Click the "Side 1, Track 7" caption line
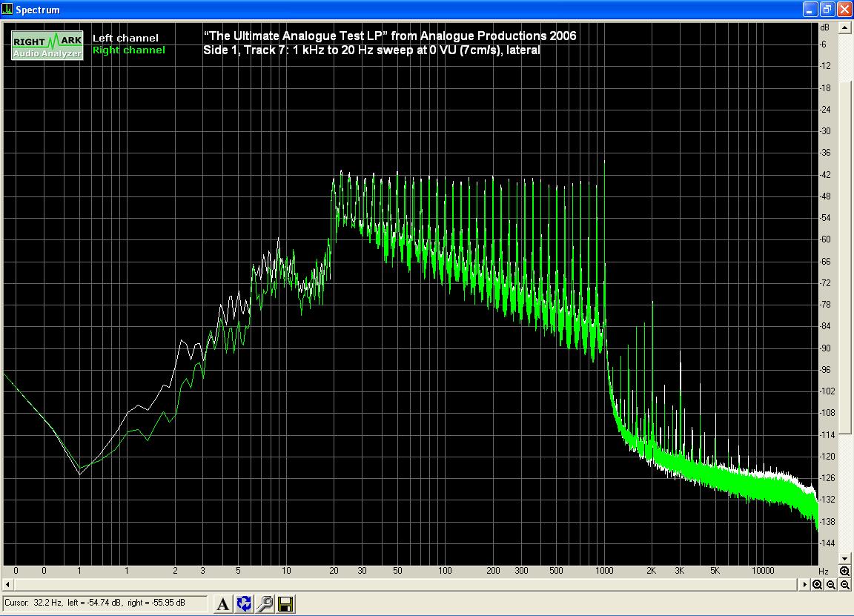The image size is (854, 616). 371,50
